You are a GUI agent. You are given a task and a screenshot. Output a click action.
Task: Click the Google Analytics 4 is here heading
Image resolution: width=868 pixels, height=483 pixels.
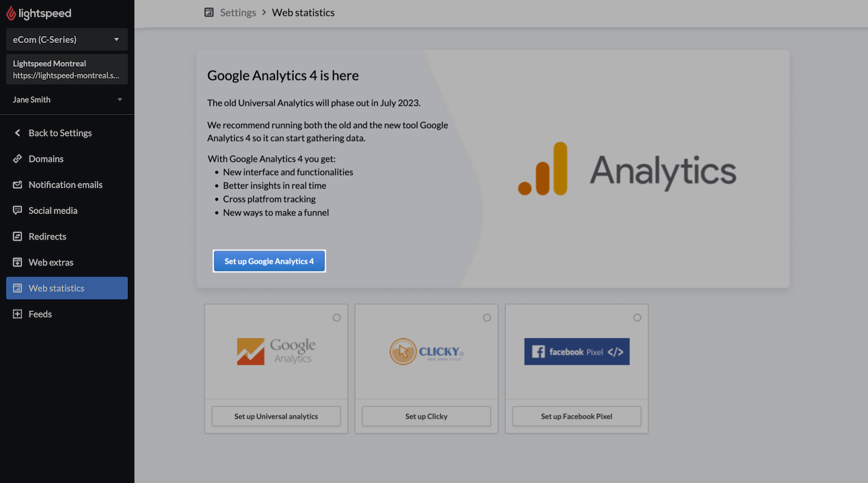pyautogui.click(x=283, y=76)
